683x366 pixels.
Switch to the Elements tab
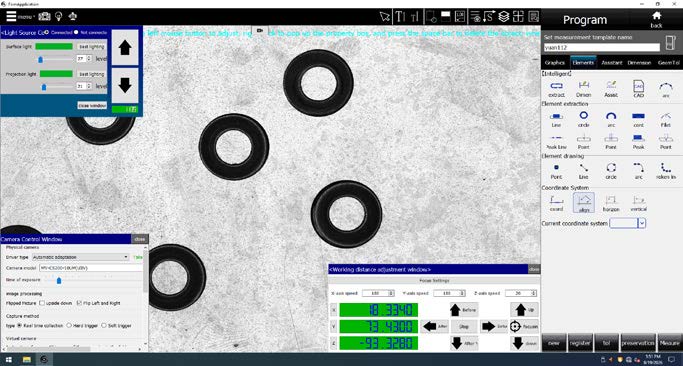point(583,63)
